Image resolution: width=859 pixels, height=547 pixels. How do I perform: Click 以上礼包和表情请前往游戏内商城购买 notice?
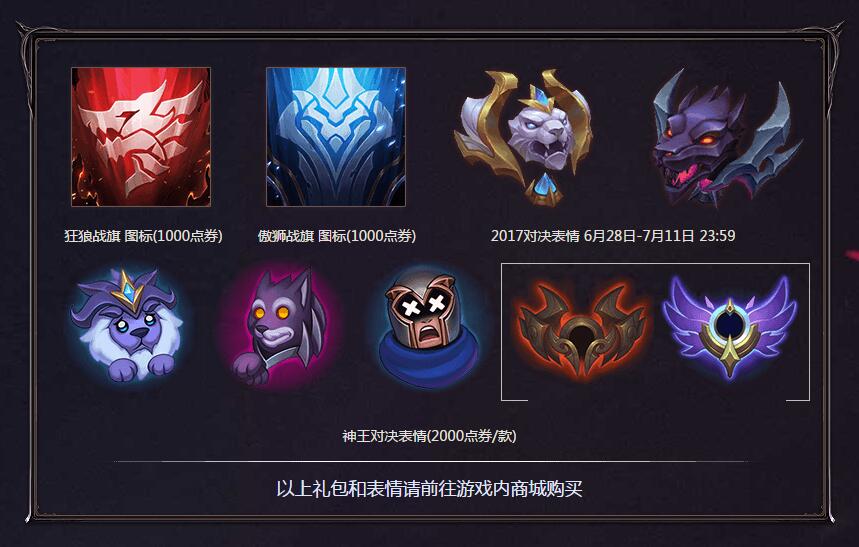[429, 488]
